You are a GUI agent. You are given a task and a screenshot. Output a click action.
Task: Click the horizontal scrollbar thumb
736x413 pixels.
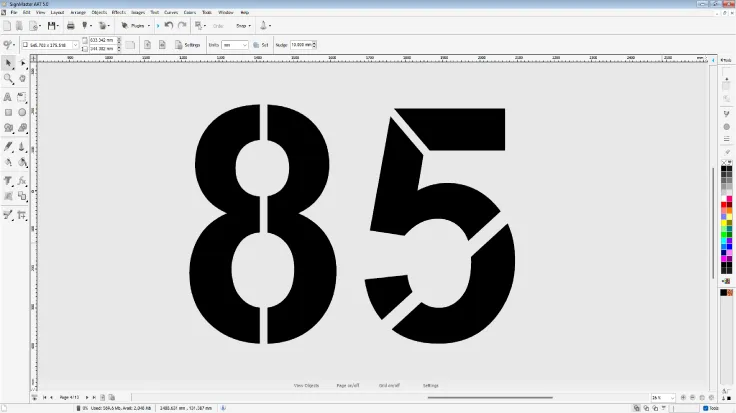click(x=490, y=398)
